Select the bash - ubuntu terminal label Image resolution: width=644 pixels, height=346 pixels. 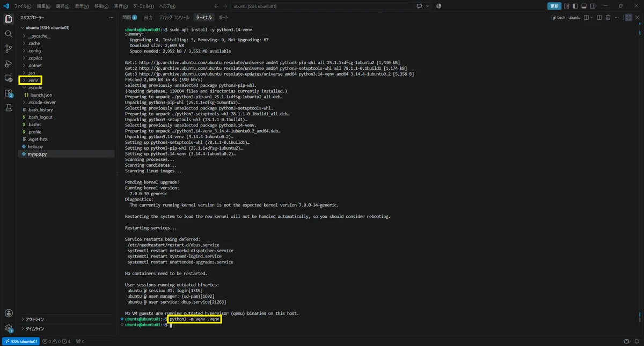[x=566, y=17]
